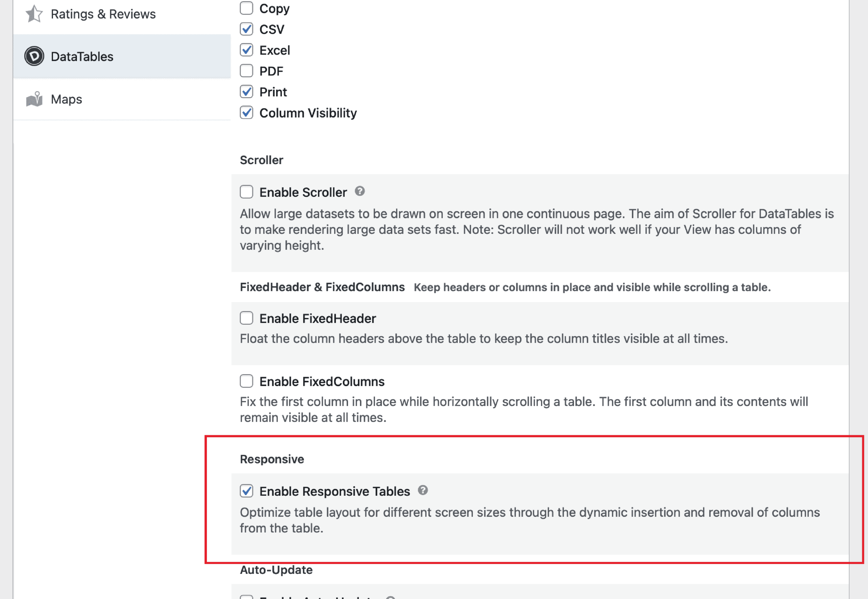868x599 pixels.
Task: Enable the Scroller feature
Action: pyautogui.click(x=247, y=192)
